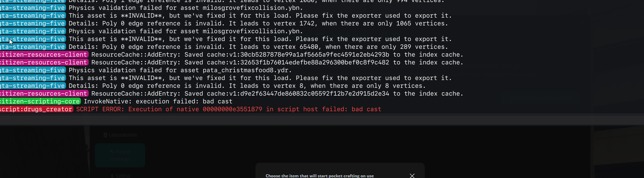Click the pata_christmasfood8.ydr validation failed line

pyautogui.click(x=180, y=70)
